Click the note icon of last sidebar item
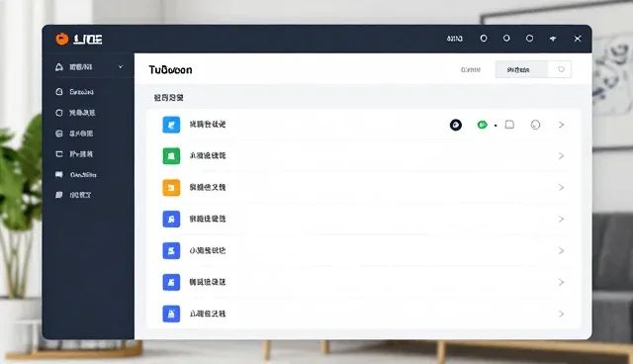Image resolution: width=633 pixels, height=364 pixels. point(59,195)
